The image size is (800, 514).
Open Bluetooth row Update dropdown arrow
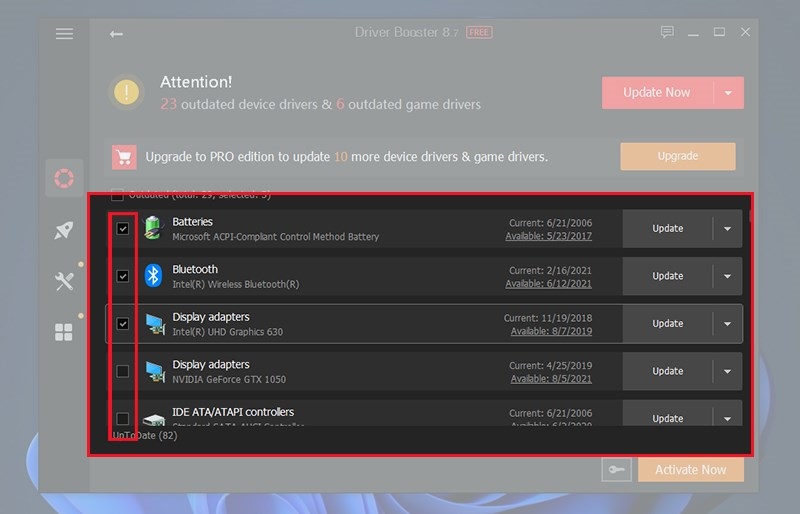pos(728,276)
